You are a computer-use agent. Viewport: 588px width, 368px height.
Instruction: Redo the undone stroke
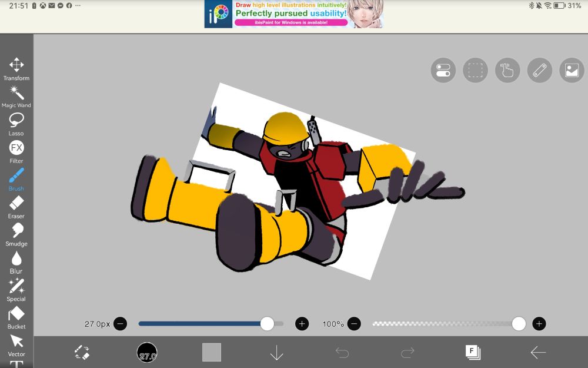pos(407,353)
